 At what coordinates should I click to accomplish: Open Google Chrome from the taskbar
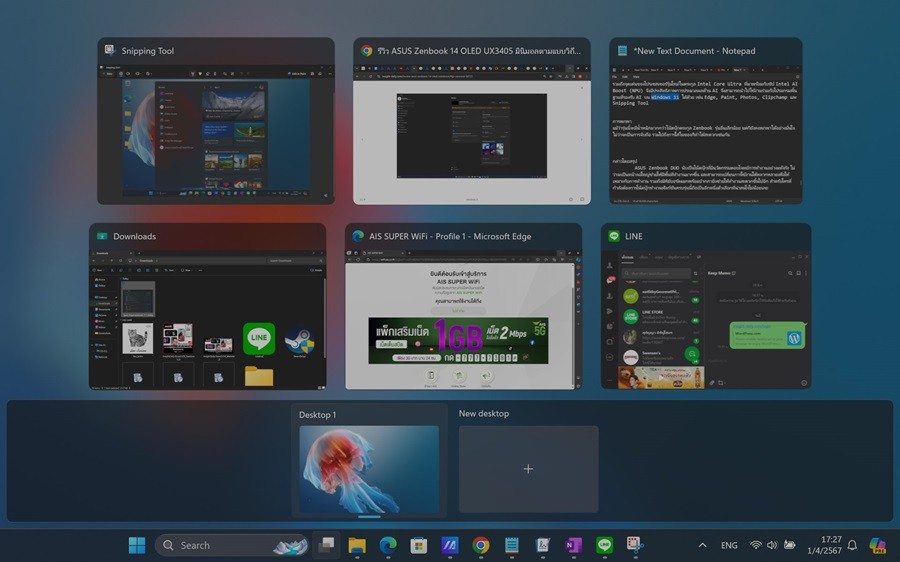[x=481, y=545]
